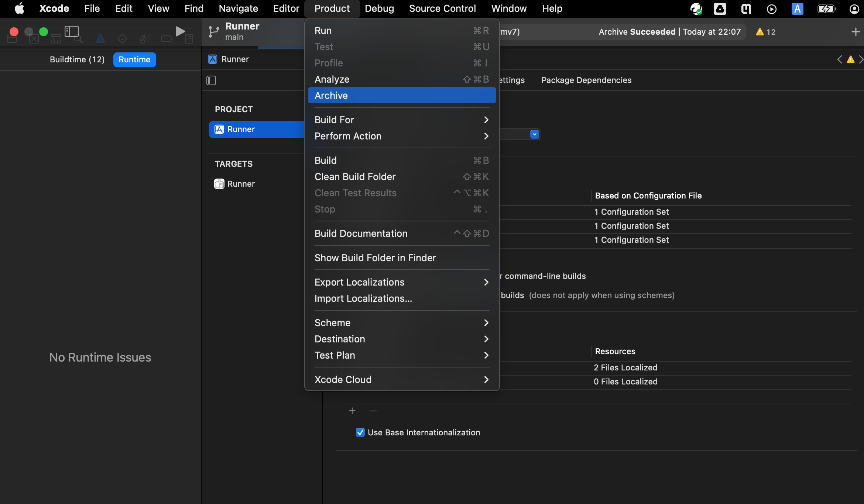Switch issue filter to Buildtime (12)
The width and height of the screenshot is (864, 504).
coord(77,59)
